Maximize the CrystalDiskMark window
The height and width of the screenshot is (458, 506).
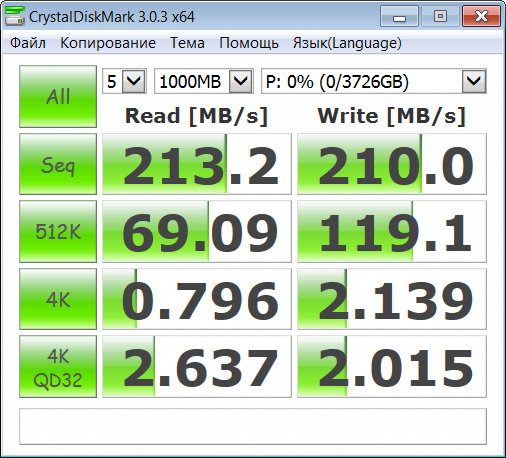click(440, 16)
